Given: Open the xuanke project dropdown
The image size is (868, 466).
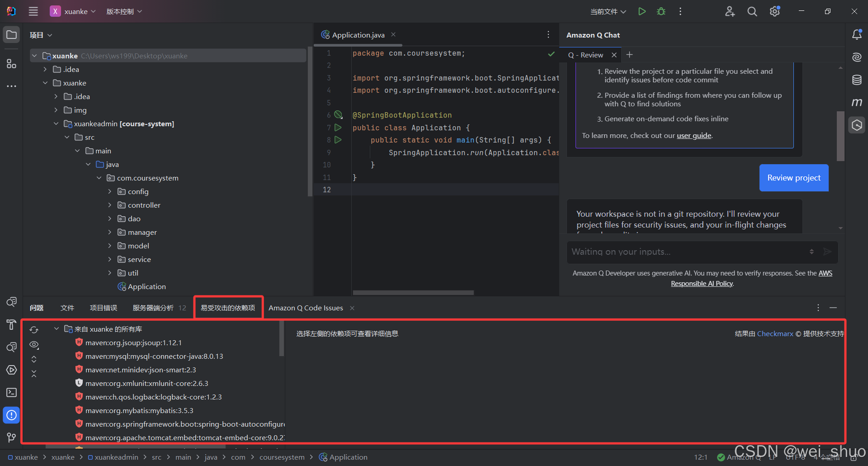Looking at the screenshot, I should pyautogui.click(x=75, y=11).
